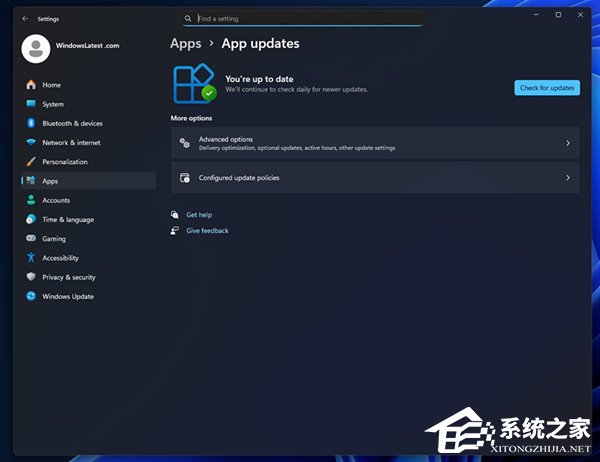Screen dimensions: 600x462
Task: Click the Time & language globe icon
Action: tap(31, 219)
